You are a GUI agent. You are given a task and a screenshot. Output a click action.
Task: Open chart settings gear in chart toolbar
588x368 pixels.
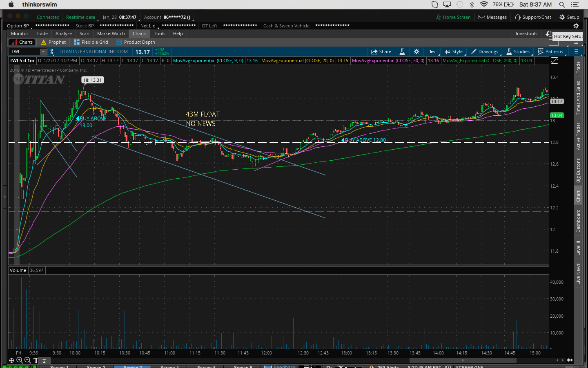click(416, 52)
